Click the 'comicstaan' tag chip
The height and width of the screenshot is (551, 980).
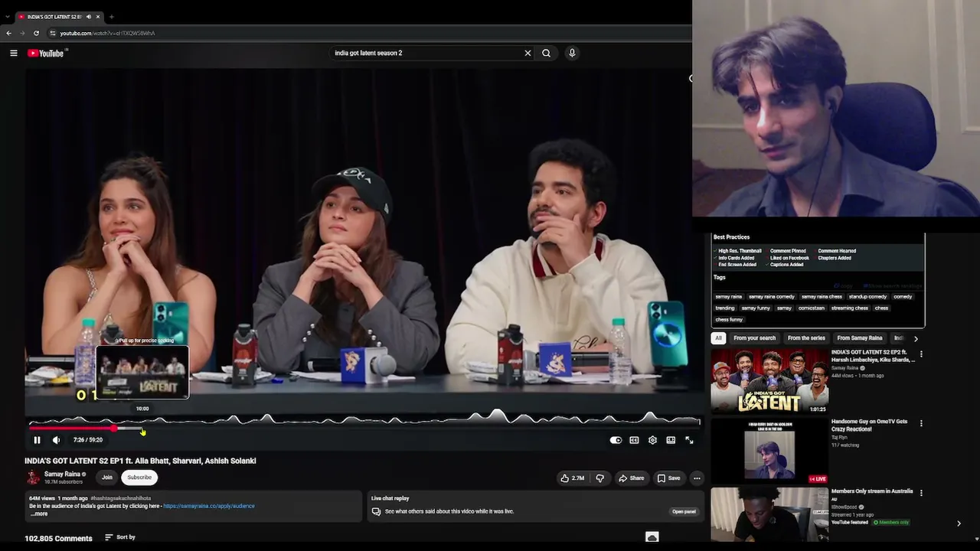click(812, 308)
